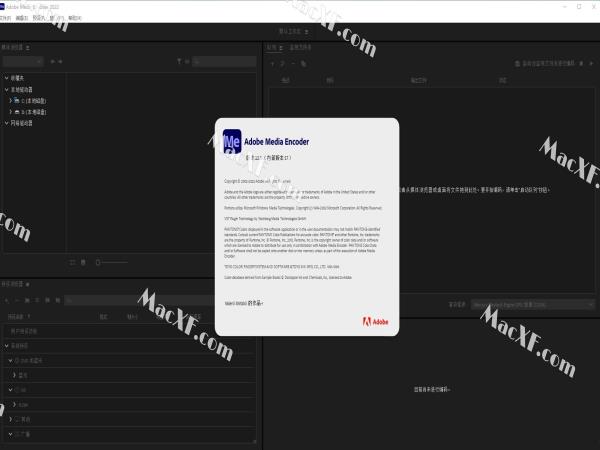The height and width of the screenshot is (450, 600).
Task: Open the 帮助 Help menu
Action: pos(75,18)
